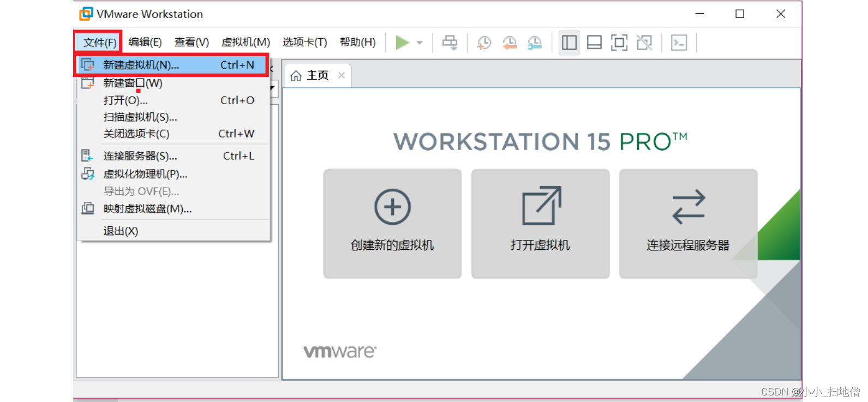The width and height of the screenshot is (868, 402).
Task: Open the dropdown arrow beside the play button
Action: pos(420,43)
